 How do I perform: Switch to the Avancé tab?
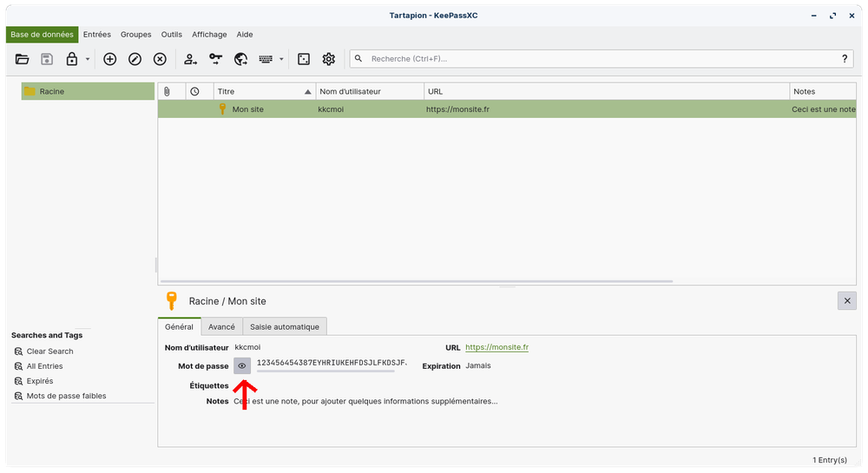point(221,326)
